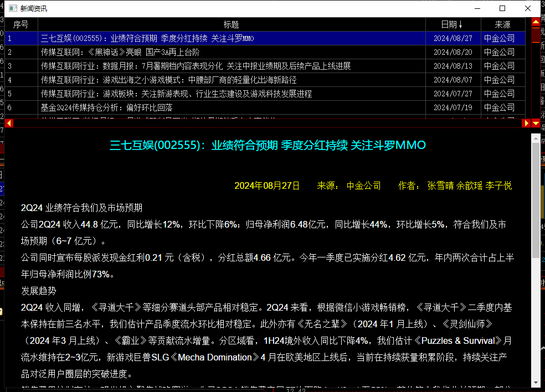This screenshot has width=545, height=392.
Task: Click the news list scroll-up arrow
Action: pos(536,23)
